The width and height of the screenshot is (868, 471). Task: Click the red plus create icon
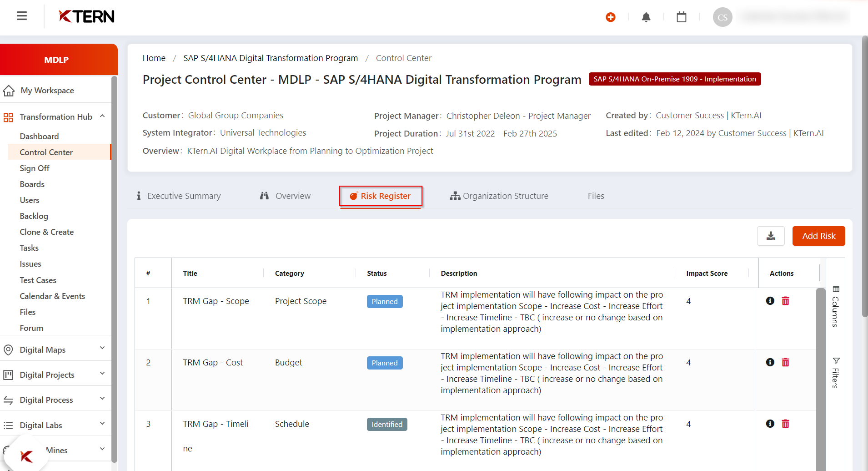(611, 17)
